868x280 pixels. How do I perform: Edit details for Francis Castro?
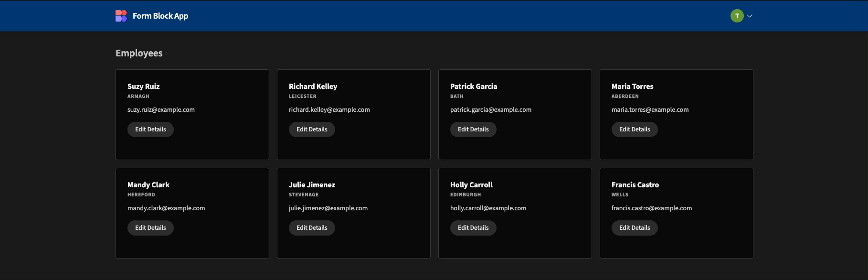tap(635, 228)
